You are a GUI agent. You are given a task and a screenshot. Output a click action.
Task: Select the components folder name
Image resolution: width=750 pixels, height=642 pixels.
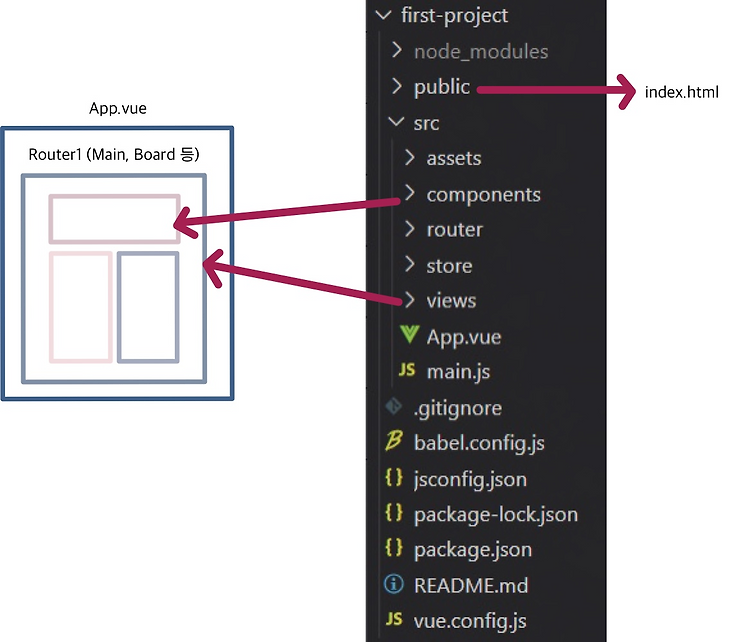point(484,195)
